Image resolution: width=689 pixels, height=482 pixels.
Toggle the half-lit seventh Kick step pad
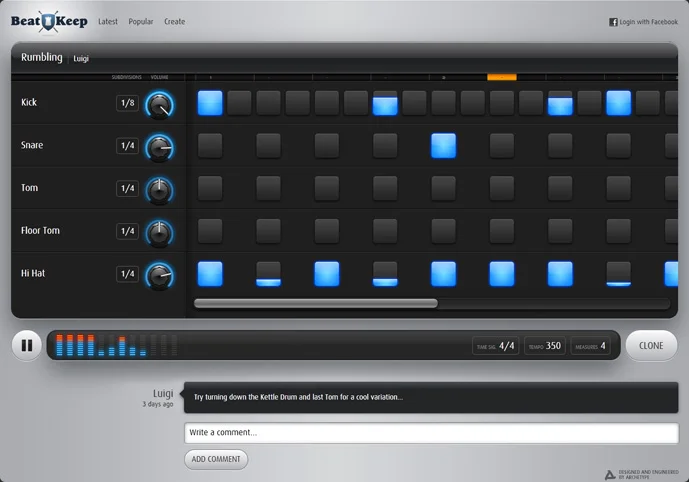[x=385, y=103]
